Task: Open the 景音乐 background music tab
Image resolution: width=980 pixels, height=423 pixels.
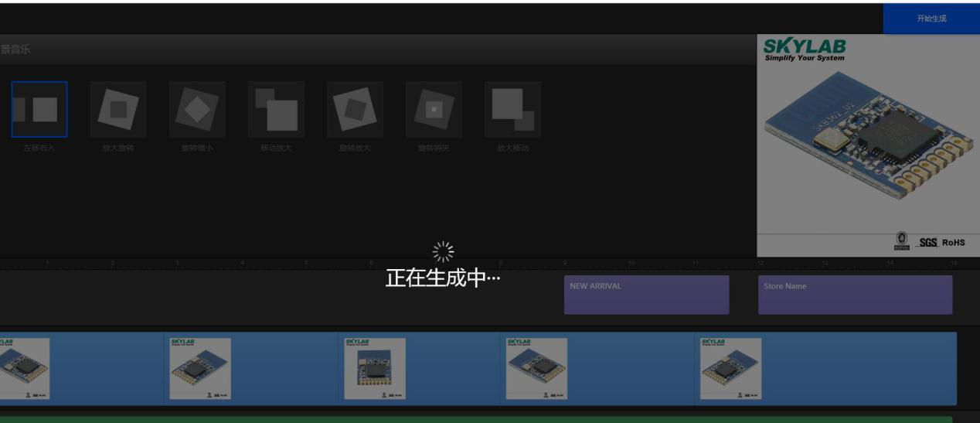Action: (15, 50)
